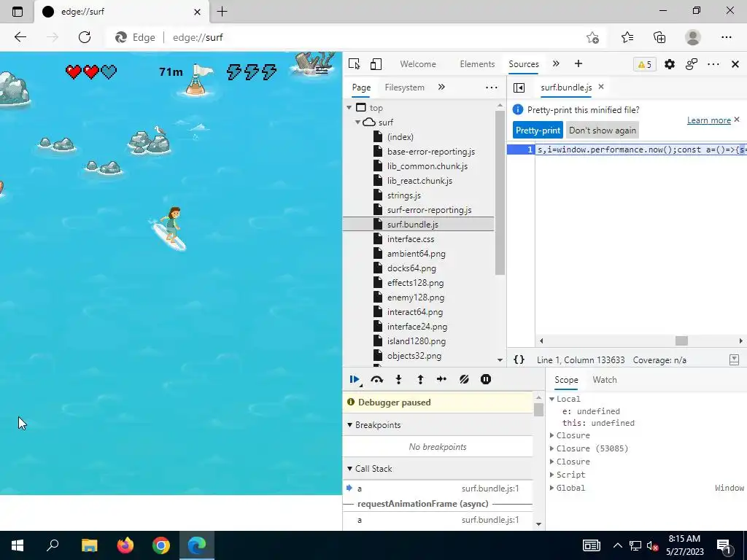
Task: Click the debugger pane scrollbar thumb
Action: tap(538, 410)
